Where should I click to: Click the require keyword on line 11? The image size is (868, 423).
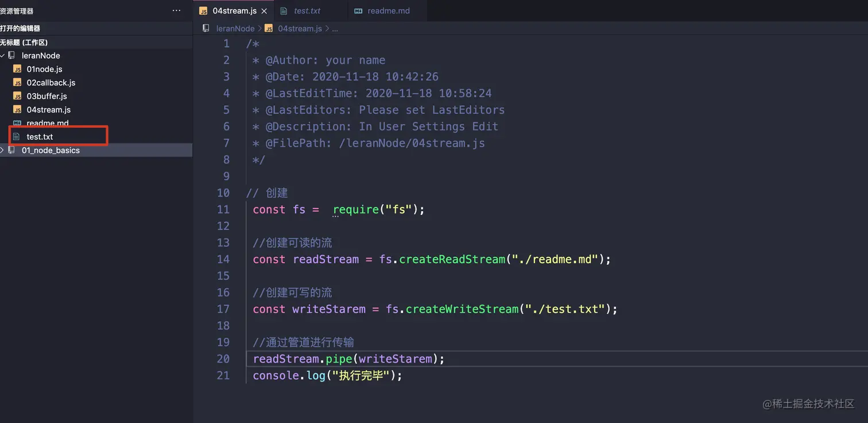[356, 209]
